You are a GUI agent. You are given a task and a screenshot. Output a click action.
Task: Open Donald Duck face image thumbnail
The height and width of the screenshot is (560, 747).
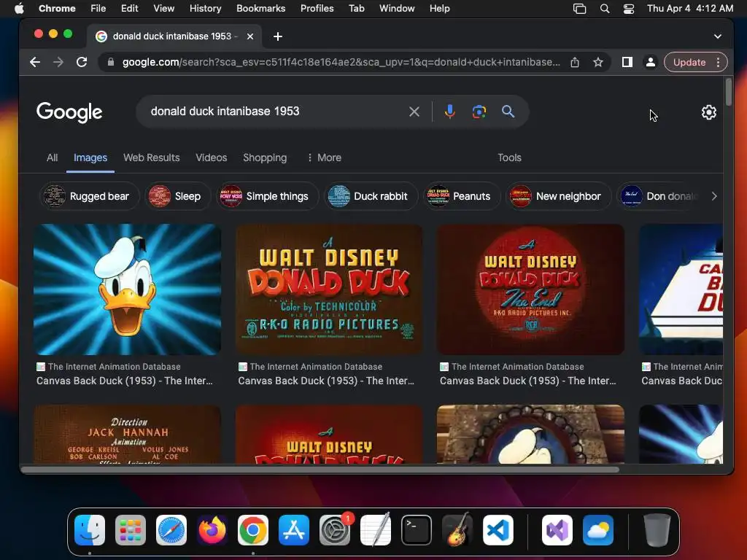tap(127, 289)
